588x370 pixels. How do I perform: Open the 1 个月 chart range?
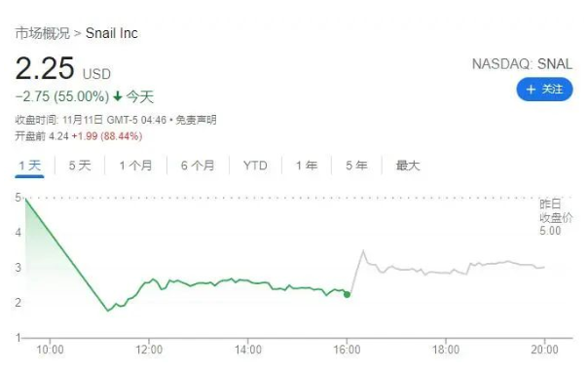[135, 166]
